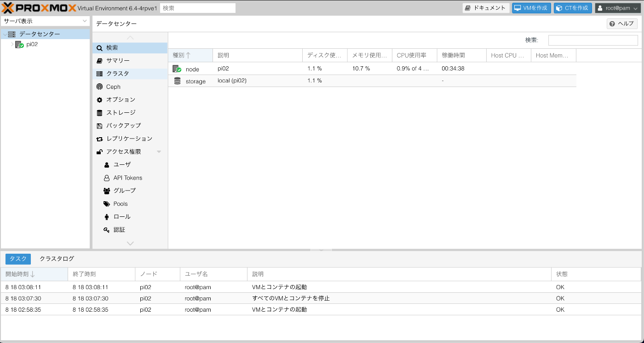Screen dimensions: 644x343
Task: Click the ストレージ database icon
Action: pos(99,113)
